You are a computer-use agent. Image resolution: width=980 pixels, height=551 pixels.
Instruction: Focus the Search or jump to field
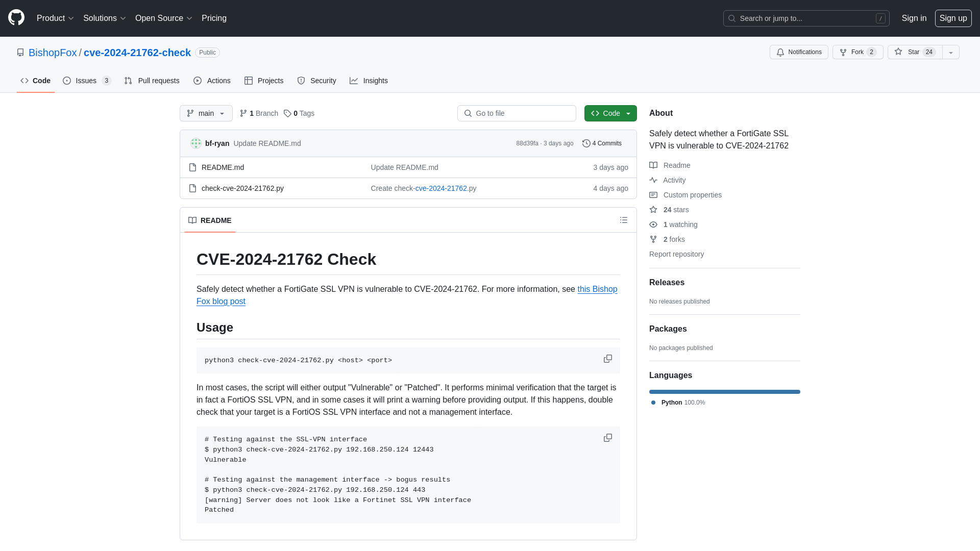pyautogui.click(x=806, y=18)
